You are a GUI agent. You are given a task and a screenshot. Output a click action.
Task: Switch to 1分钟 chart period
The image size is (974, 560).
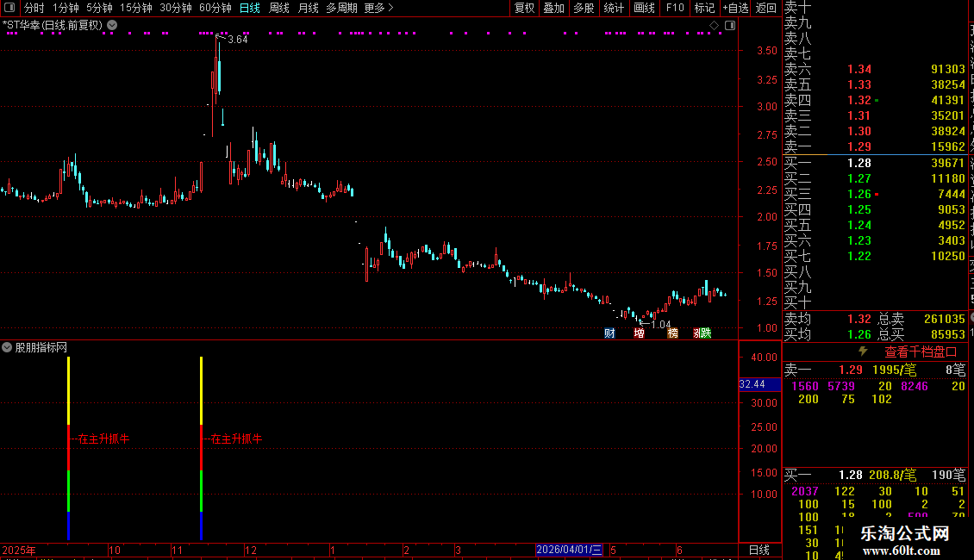(x=66, y=8)
